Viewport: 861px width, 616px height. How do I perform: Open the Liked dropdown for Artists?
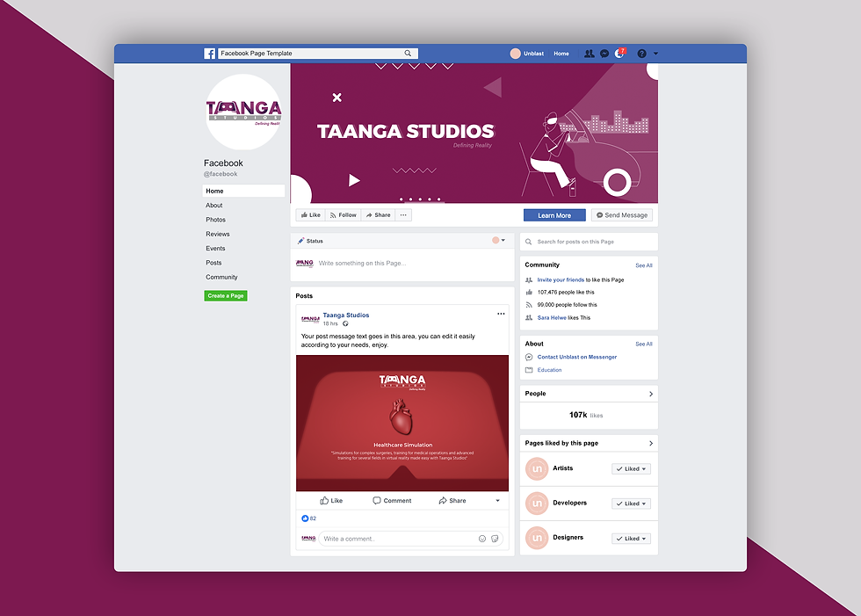[x=632, y=469]
